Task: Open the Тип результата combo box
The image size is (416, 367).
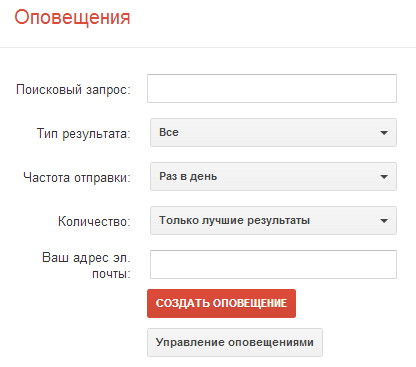Action: pyautogui.click(x=273, y=132)
